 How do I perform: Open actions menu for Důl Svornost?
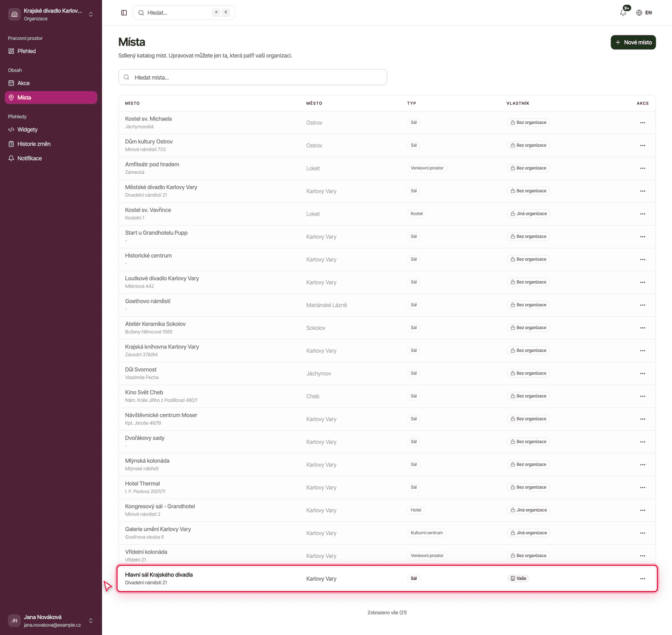coord(643,373)
